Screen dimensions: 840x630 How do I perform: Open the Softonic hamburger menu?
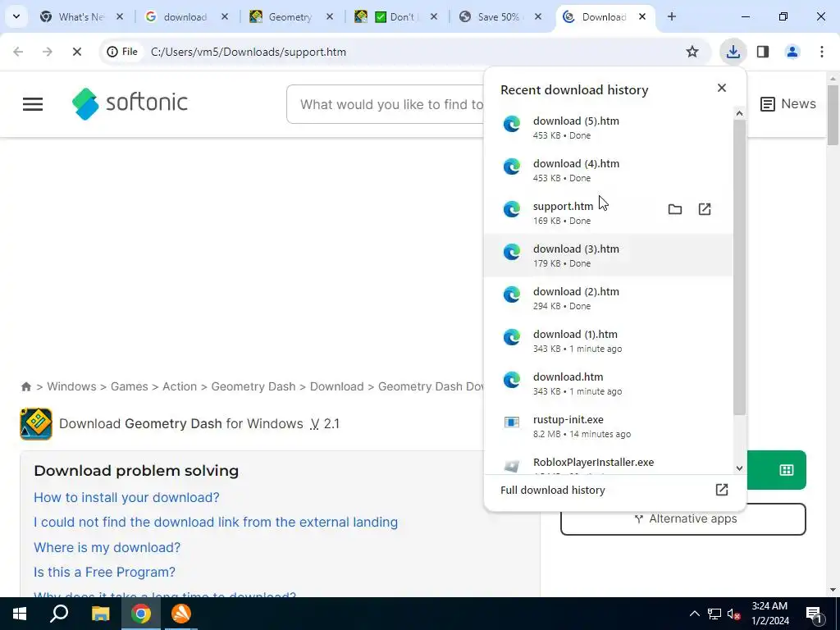click(x=33, y=104)
